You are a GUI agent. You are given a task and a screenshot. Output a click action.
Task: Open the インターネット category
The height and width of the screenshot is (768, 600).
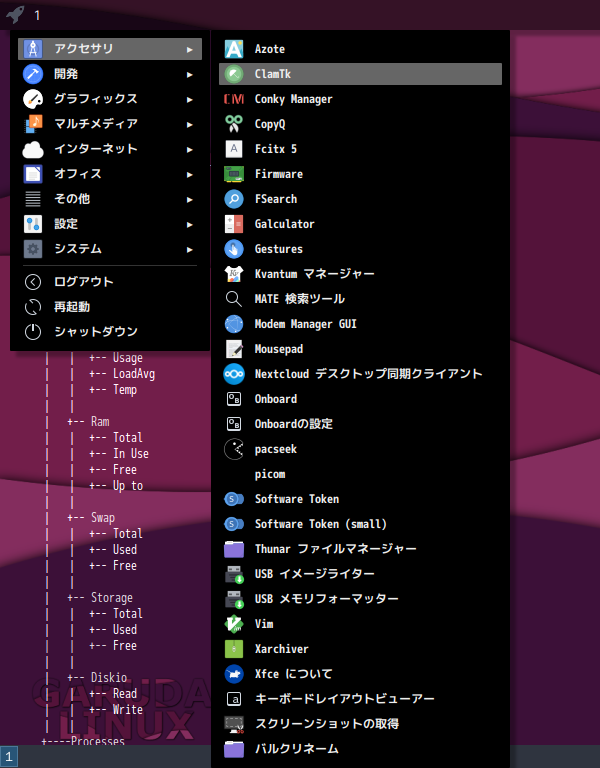[110, 149]
